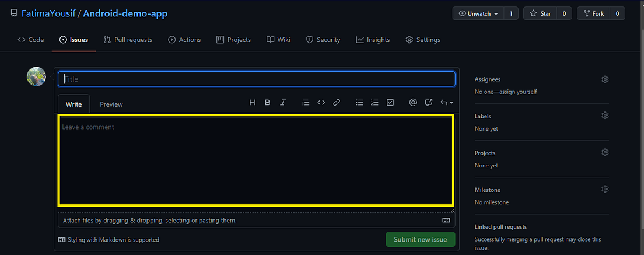The height and width of the screenshot is (255, 644).
Task: Fork the repository
Action: tap(593, 13)
